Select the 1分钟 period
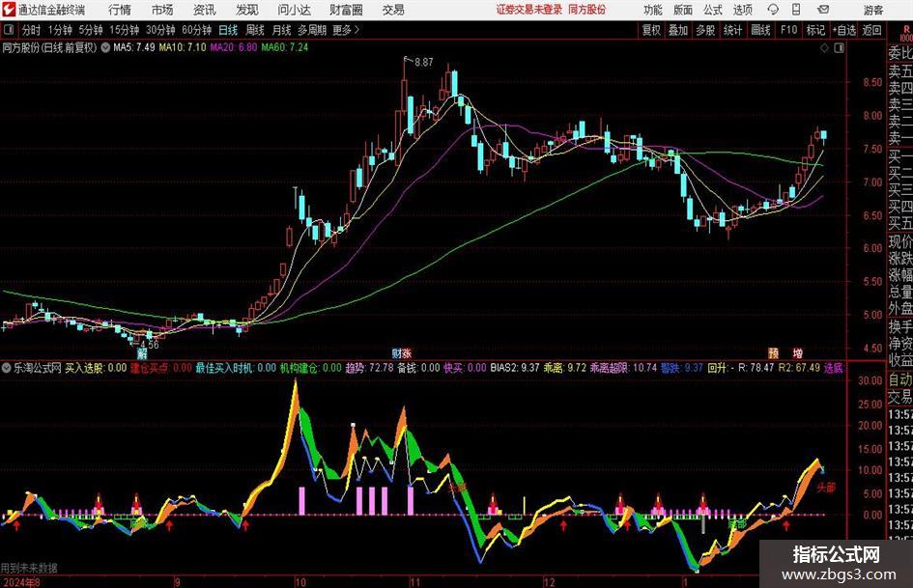The height and width of the screenshot is (588, 913). click(x=60, y=30)
